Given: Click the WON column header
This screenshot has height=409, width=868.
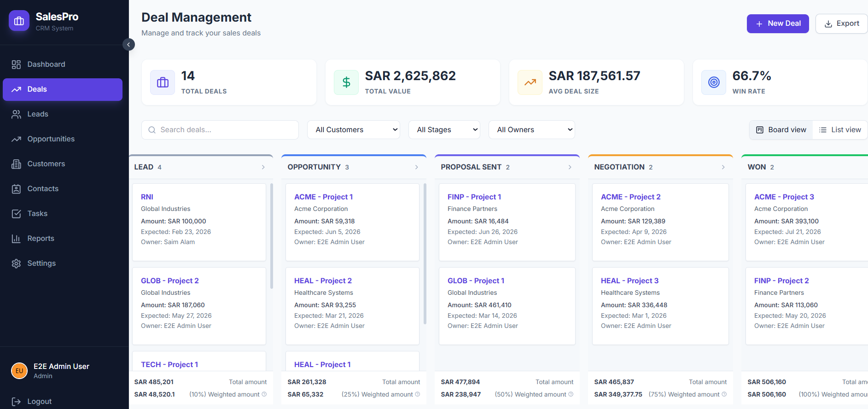Looking at the screenshot, I should pos(805,167).
